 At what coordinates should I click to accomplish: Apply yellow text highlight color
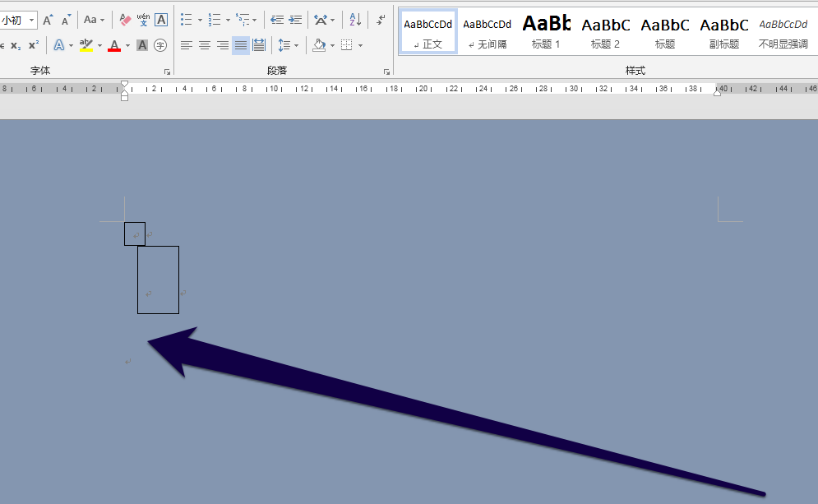point(86,45)
